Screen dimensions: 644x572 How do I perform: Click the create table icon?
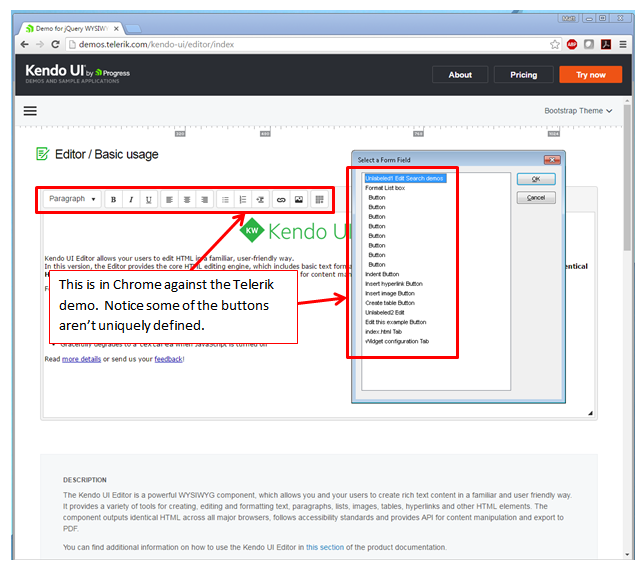319,200
